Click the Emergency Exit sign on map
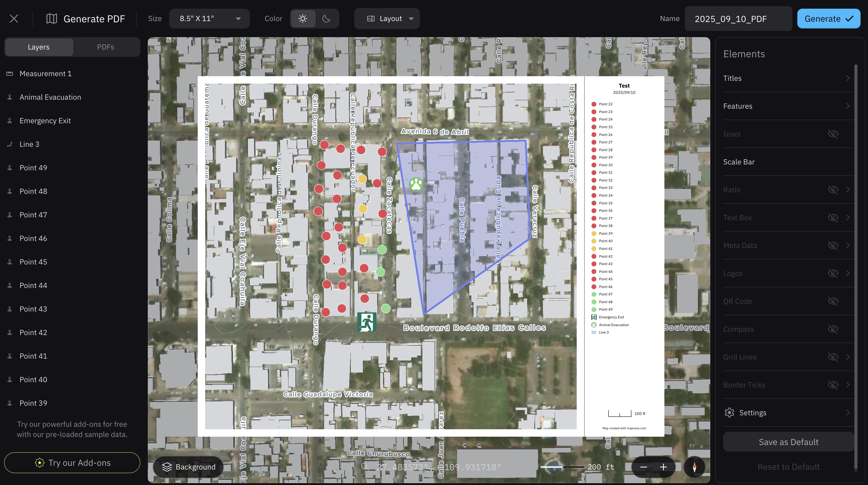Image resolution: width=868 pixels, height=485 pixels. coord(367,322)
